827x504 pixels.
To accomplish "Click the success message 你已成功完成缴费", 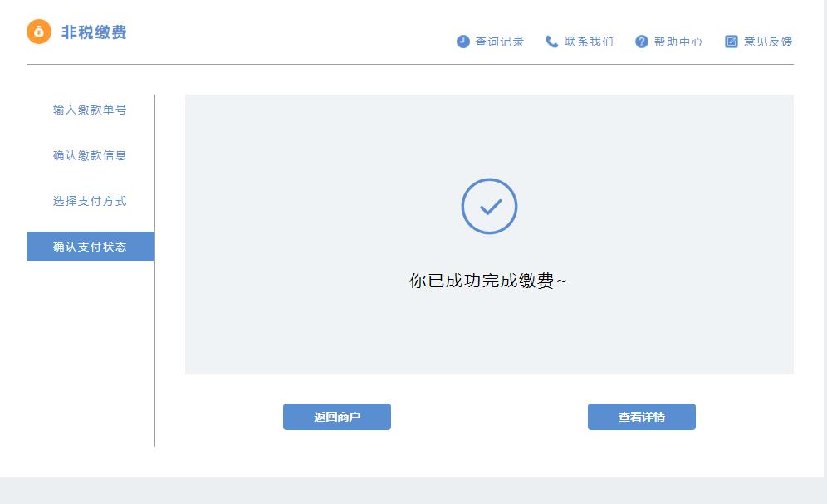I will (x=490, y=280).
